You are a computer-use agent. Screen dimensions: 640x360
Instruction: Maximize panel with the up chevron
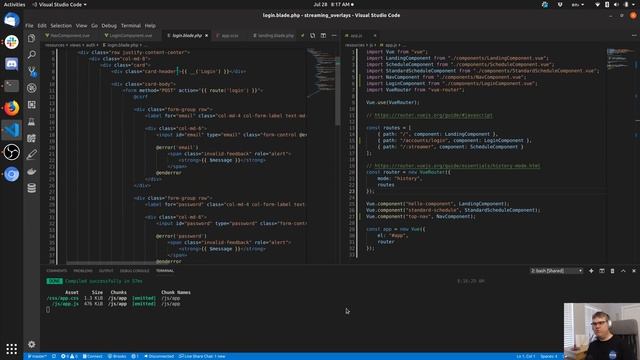pos(623,271)
